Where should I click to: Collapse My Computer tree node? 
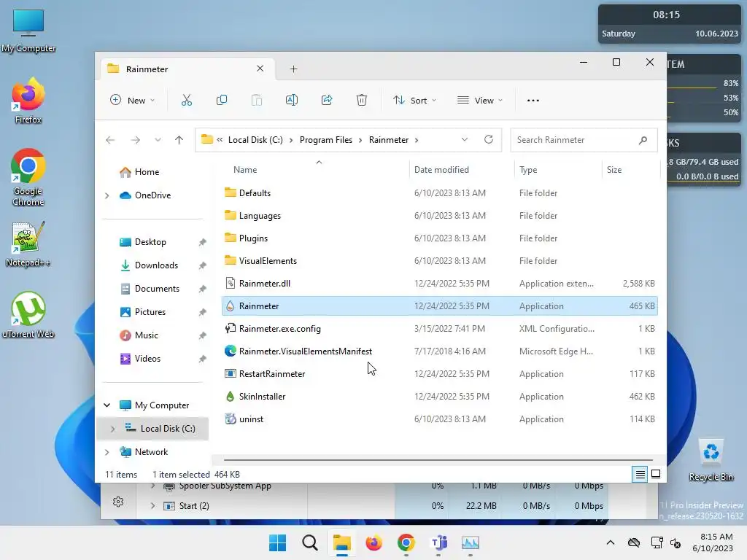(x=107, y=405)
